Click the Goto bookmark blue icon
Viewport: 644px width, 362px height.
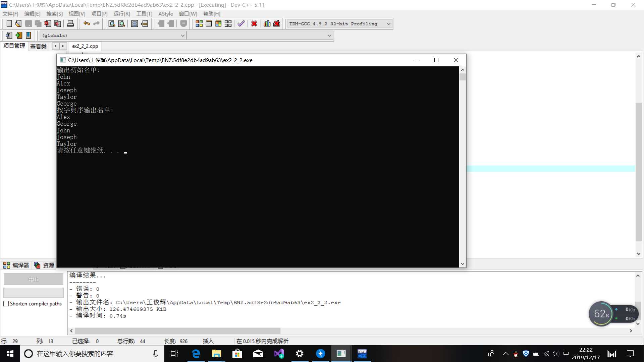click(29, 35)
